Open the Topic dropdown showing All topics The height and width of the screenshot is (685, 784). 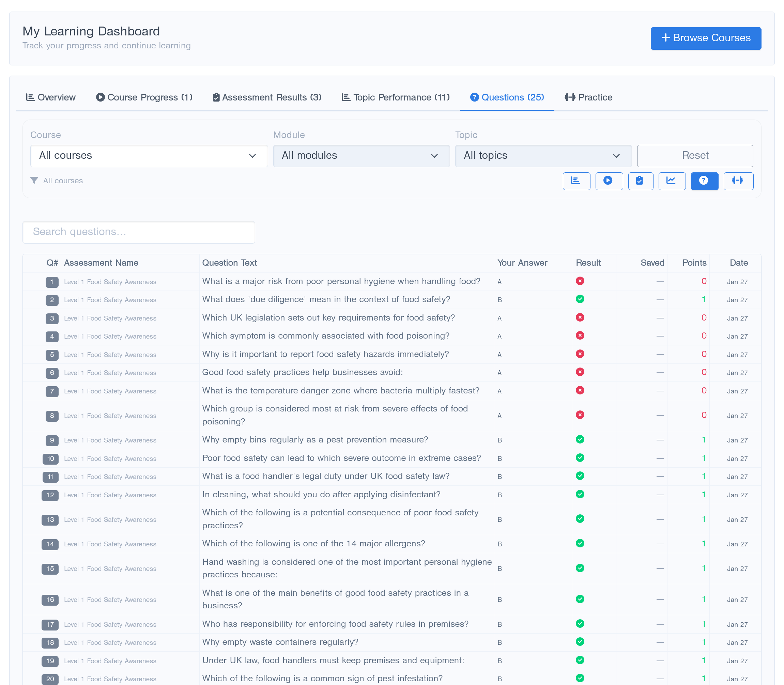543,156
